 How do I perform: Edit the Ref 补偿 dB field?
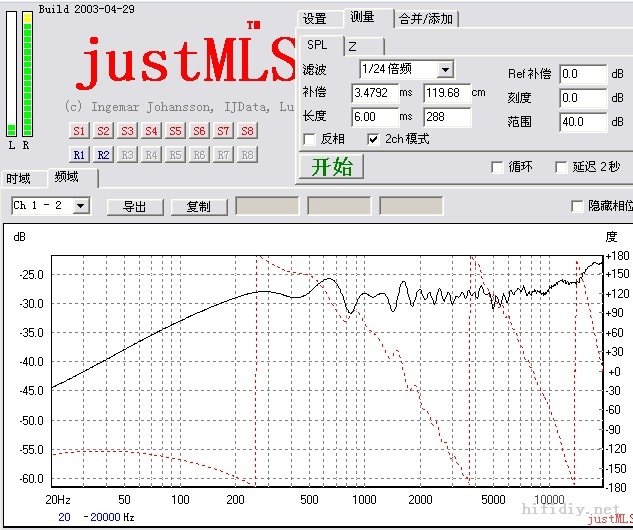[583, 74]
